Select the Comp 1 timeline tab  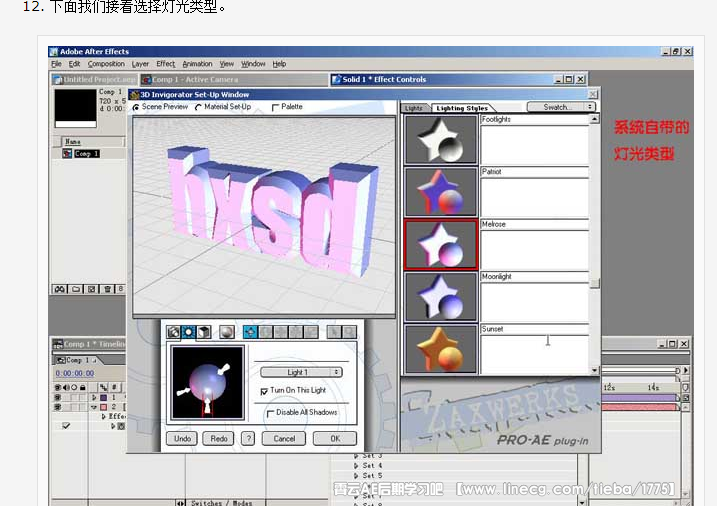[76, 361]
